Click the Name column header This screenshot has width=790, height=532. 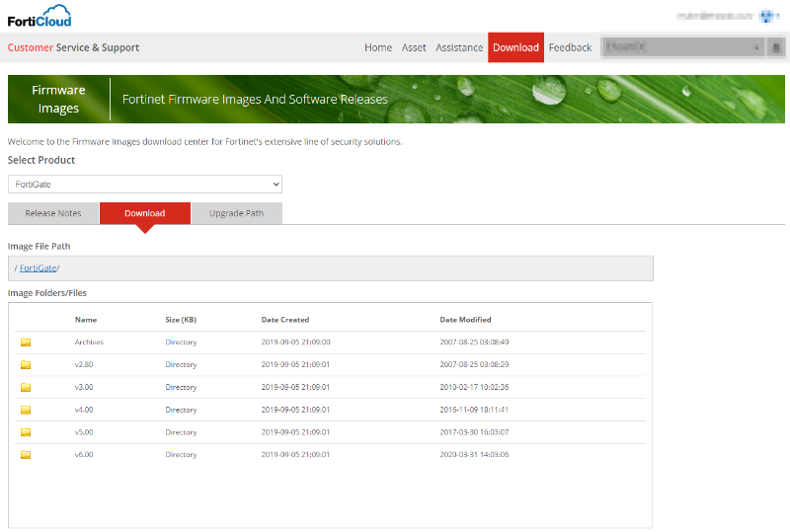(86, 320)
